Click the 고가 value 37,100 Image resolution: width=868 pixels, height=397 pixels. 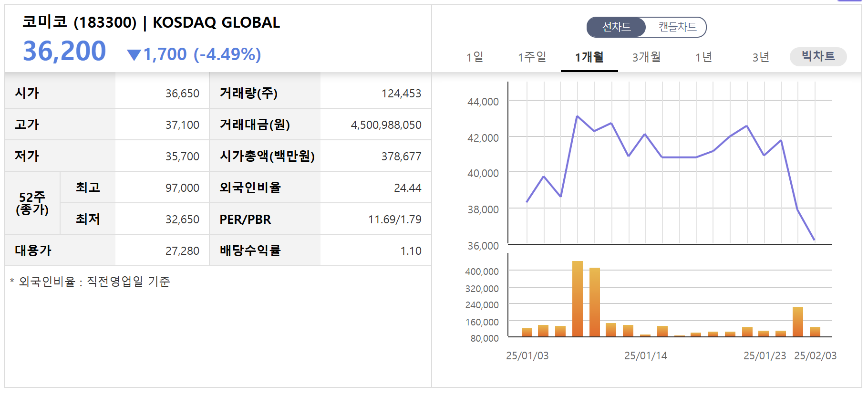point(182,125)
